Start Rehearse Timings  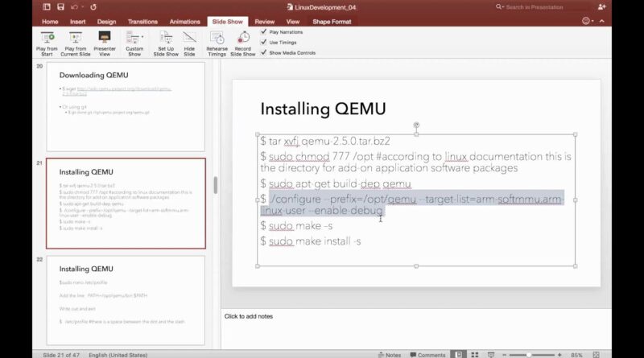tap(217, 43)
